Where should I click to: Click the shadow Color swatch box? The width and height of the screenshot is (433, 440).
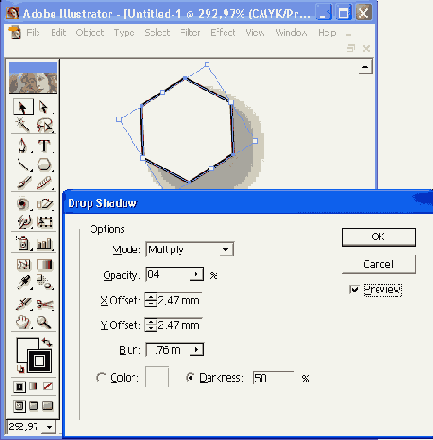157,377
